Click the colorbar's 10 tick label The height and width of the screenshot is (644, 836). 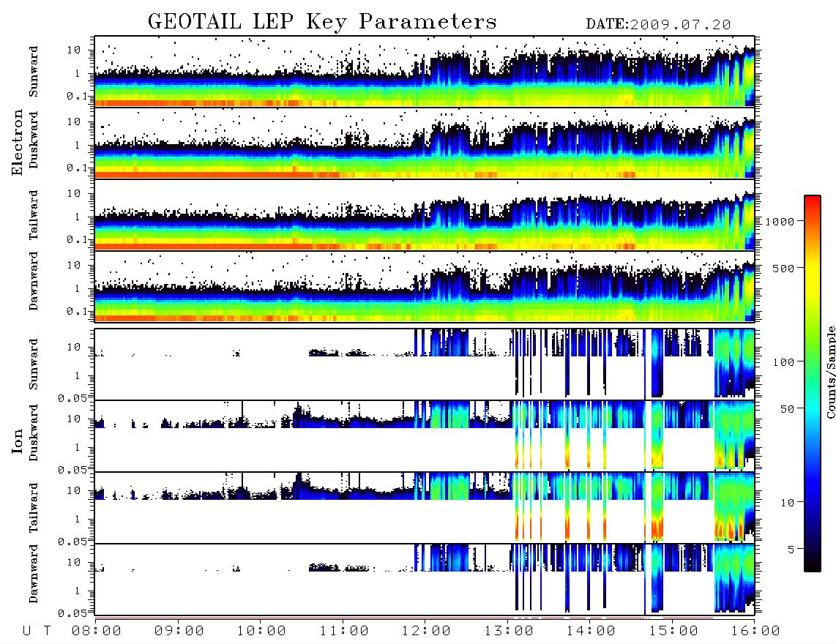tap(787, 503)
